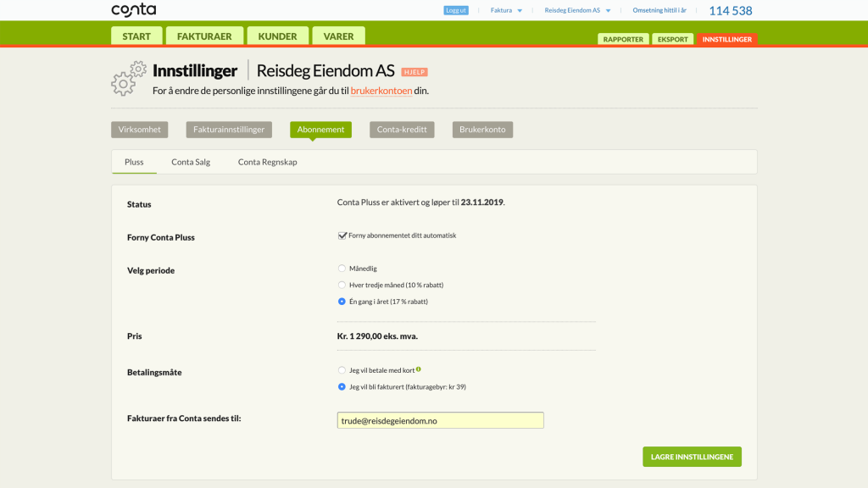Click the invoice email address field
Screen dimensions: 868x488
point(441,420)
